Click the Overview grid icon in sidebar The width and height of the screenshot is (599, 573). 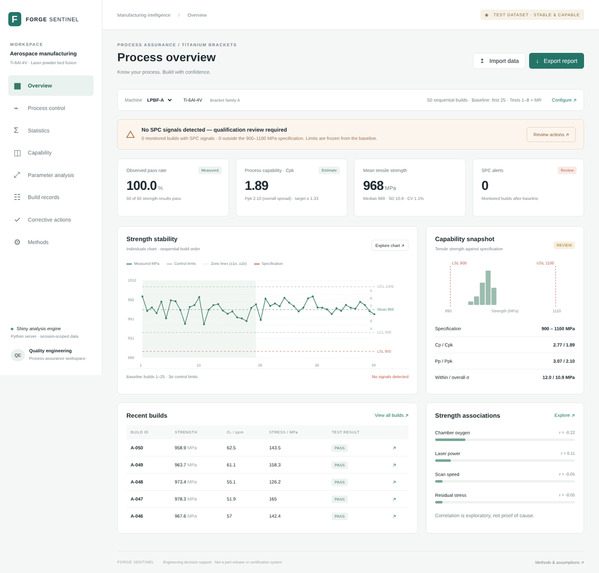tap(17, 86)
